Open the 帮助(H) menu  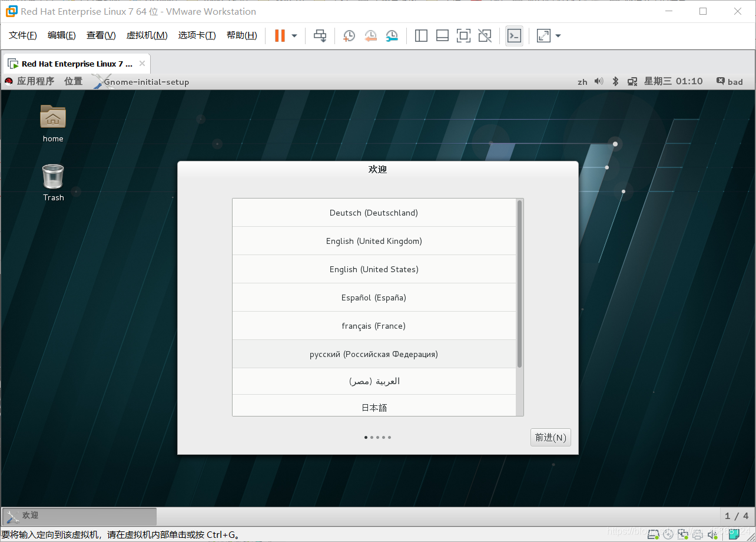241,35
